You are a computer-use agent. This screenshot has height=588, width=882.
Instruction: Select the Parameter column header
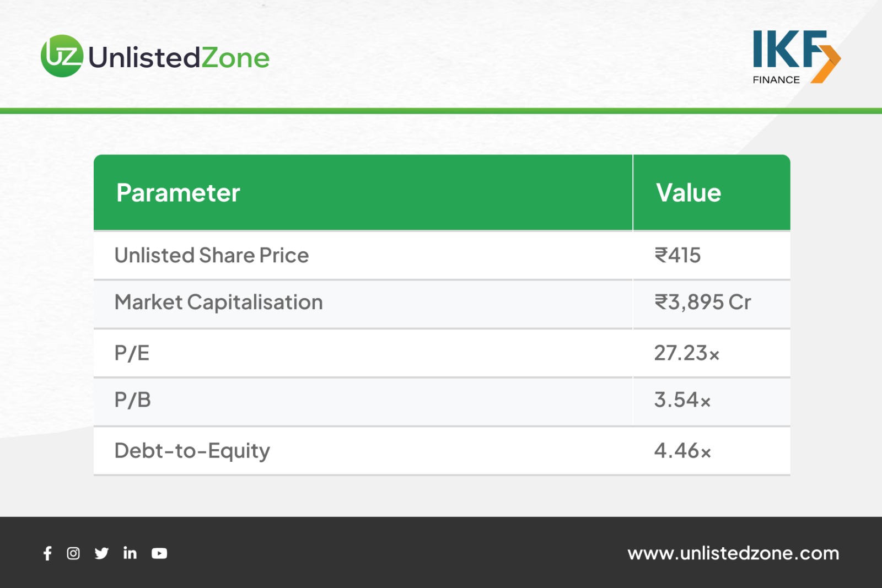[178, 193]
